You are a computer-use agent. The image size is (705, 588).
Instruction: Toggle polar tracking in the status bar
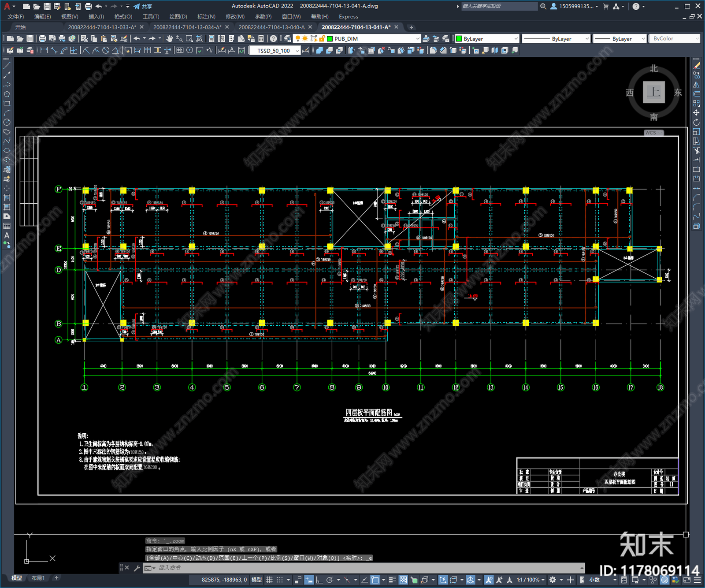tap(330, 580)
